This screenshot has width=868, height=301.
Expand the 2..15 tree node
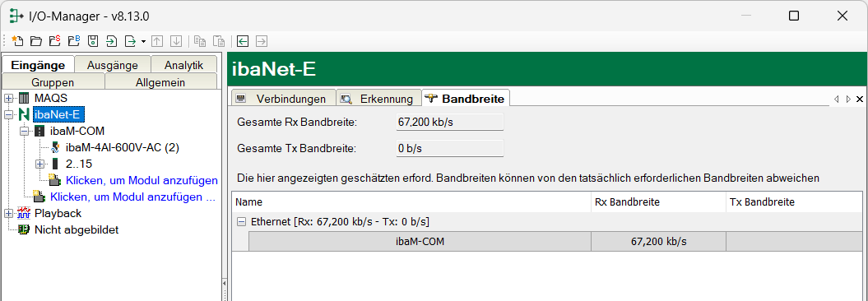click(39, 164)
